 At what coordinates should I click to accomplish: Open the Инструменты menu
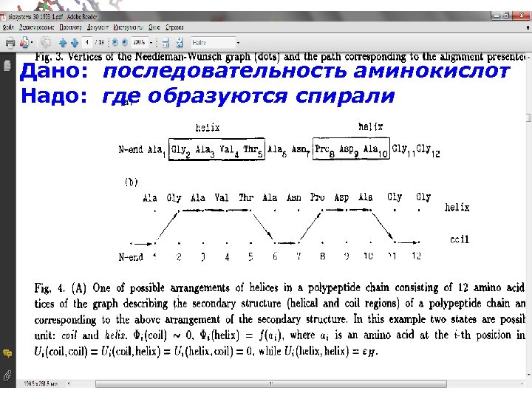[129, 27]
